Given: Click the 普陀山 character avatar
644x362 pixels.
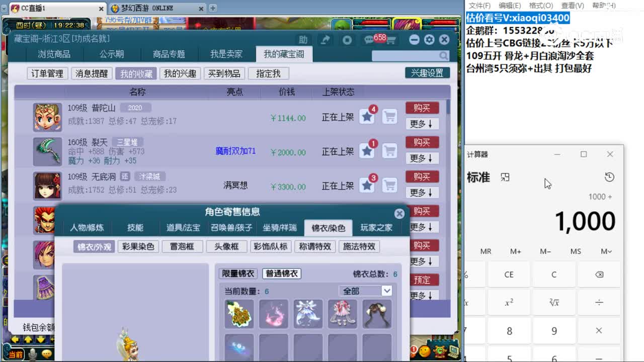Looking at the screenshot, I should 48,117.
